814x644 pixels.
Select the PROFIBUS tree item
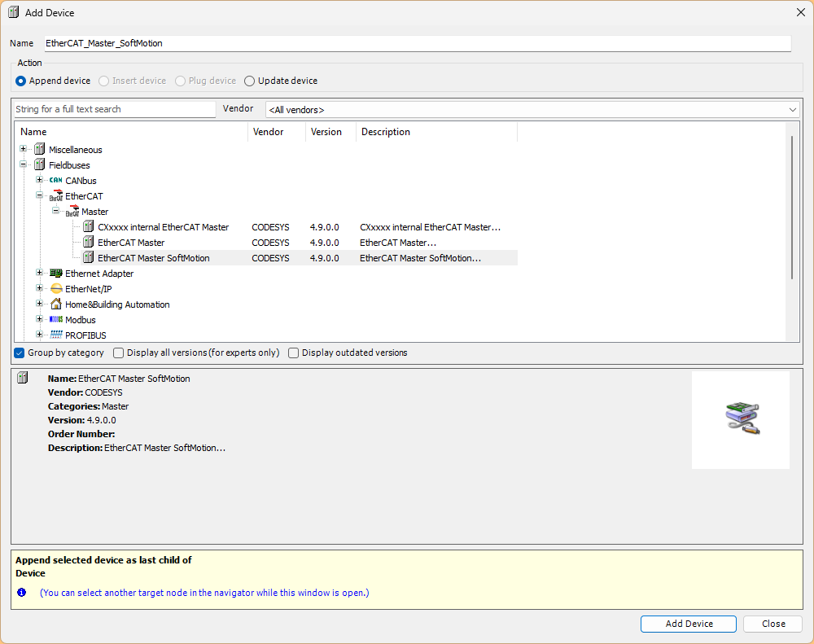[85, 335]
